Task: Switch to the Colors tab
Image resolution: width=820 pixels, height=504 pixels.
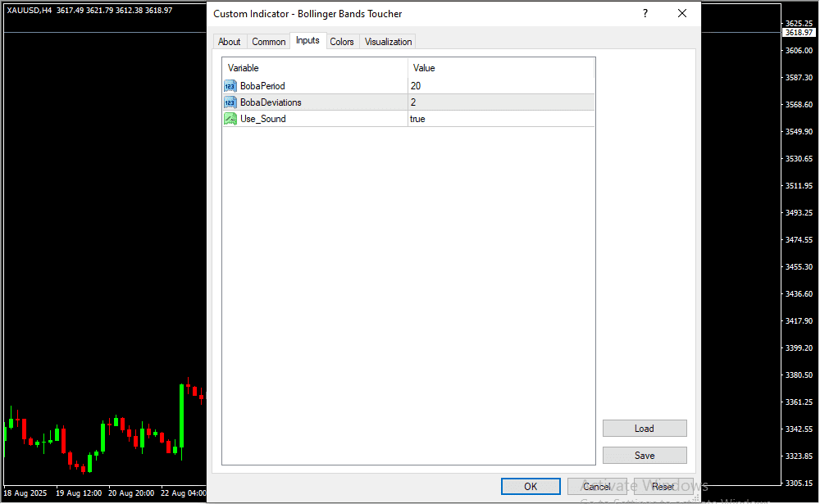Action: [342, 42]
